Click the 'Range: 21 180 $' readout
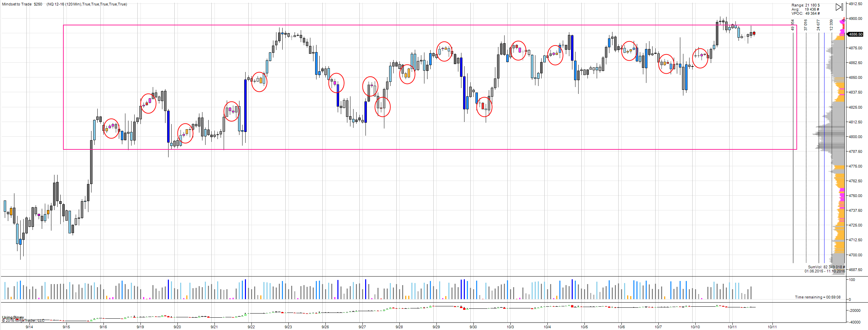868x330 pixels. (806, 5)
